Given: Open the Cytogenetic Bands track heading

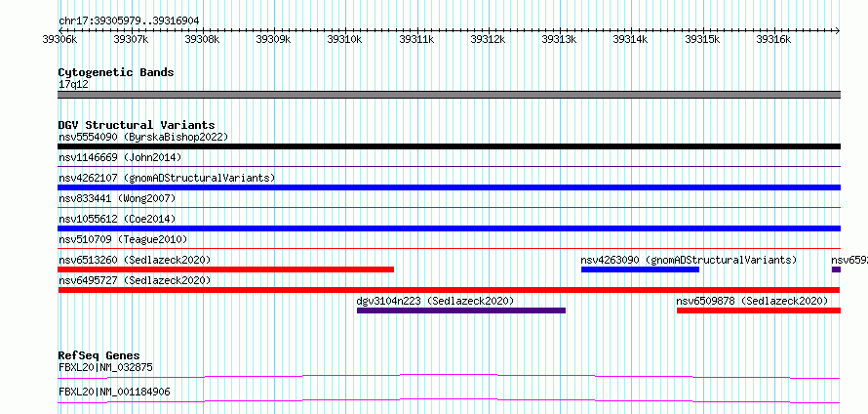Looking at the screenshot, I should 116,72.
